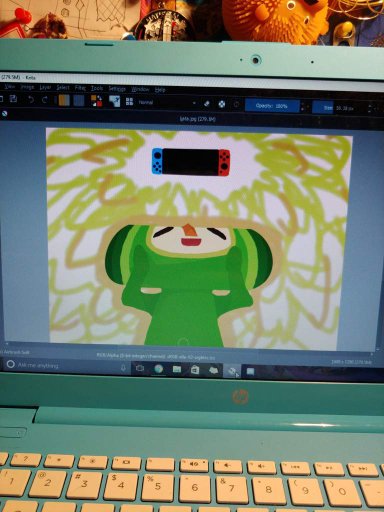Open the Settings menu

click(117, 89)
